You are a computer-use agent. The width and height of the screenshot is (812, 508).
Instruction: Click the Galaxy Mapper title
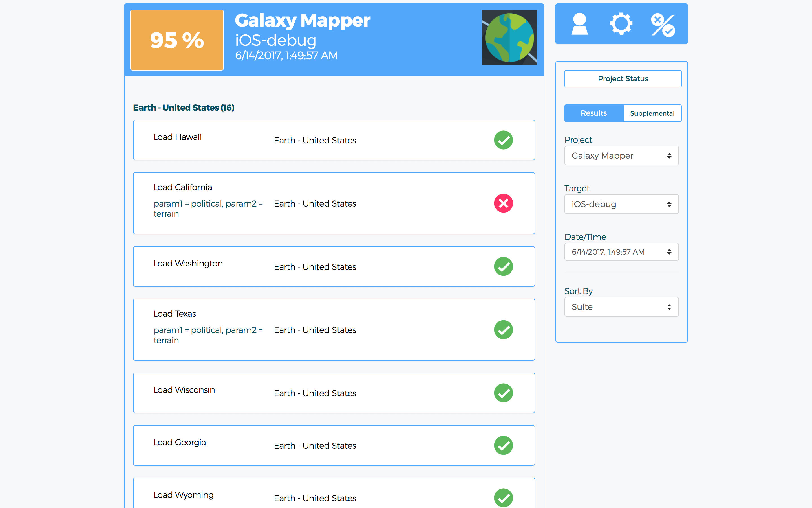click(302, 21)
